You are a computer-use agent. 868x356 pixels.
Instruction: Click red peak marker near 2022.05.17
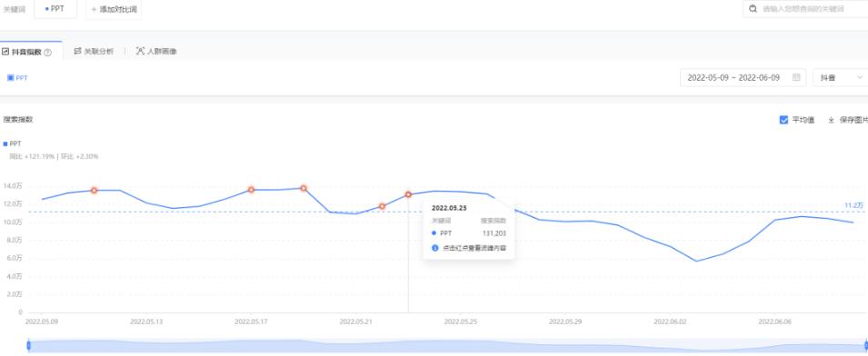click(252, 190)
